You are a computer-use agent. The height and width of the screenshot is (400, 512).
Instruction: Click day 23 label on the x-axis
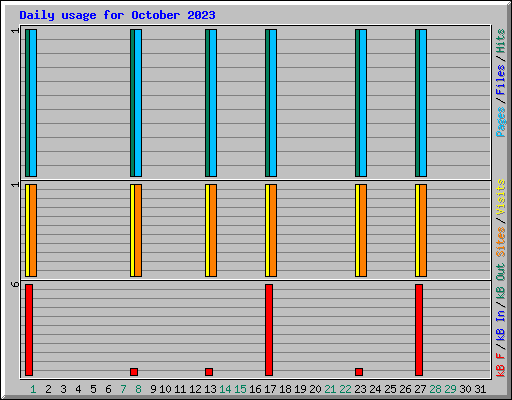pyautogui.click(x=360, y=389)
